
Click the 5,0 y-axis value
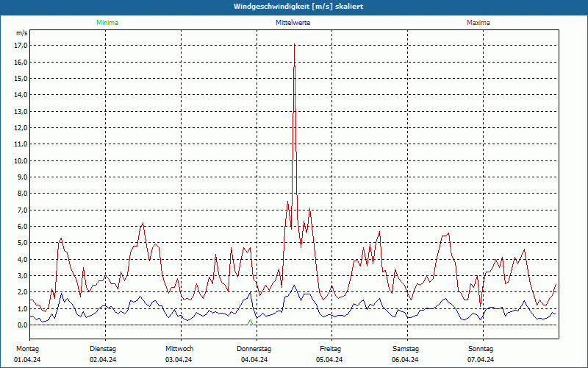tap(23, 243)
